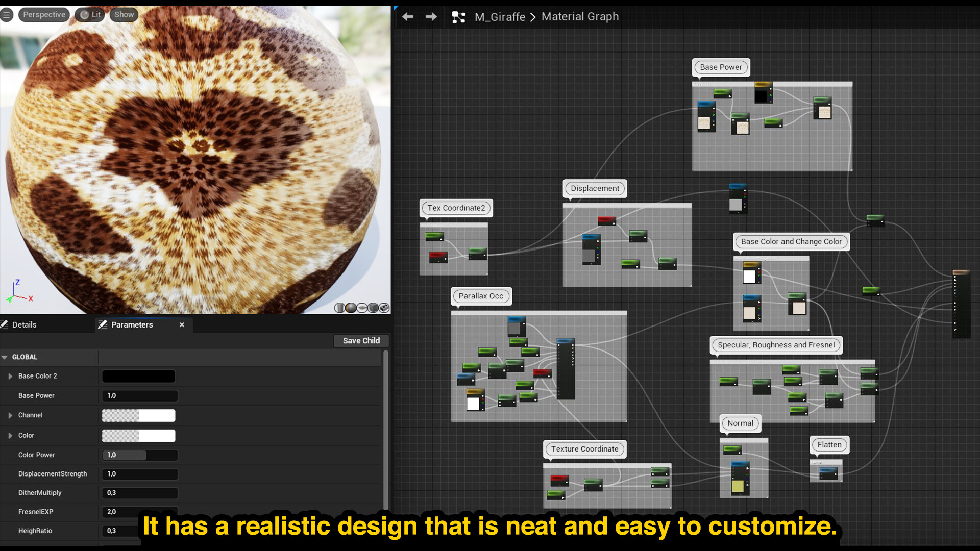Select the cylinder preview mesh shape
980x551 pixels.
pos(339,308)
